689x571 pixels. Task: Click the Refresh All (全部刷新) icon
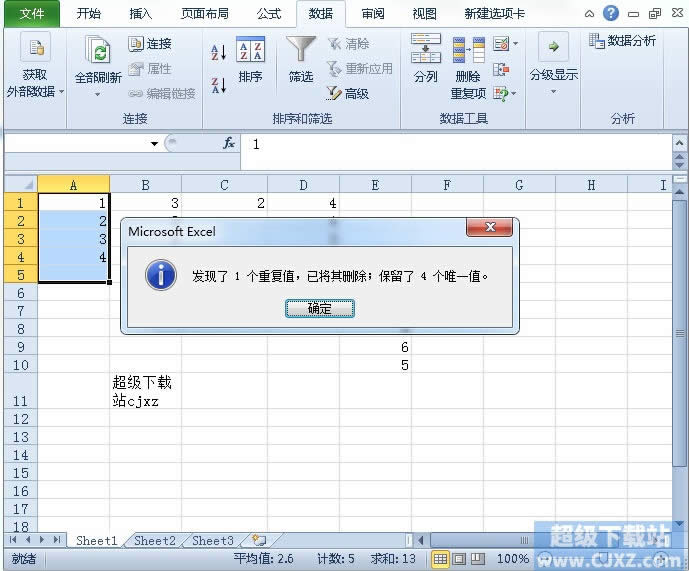tap(98, 50)
